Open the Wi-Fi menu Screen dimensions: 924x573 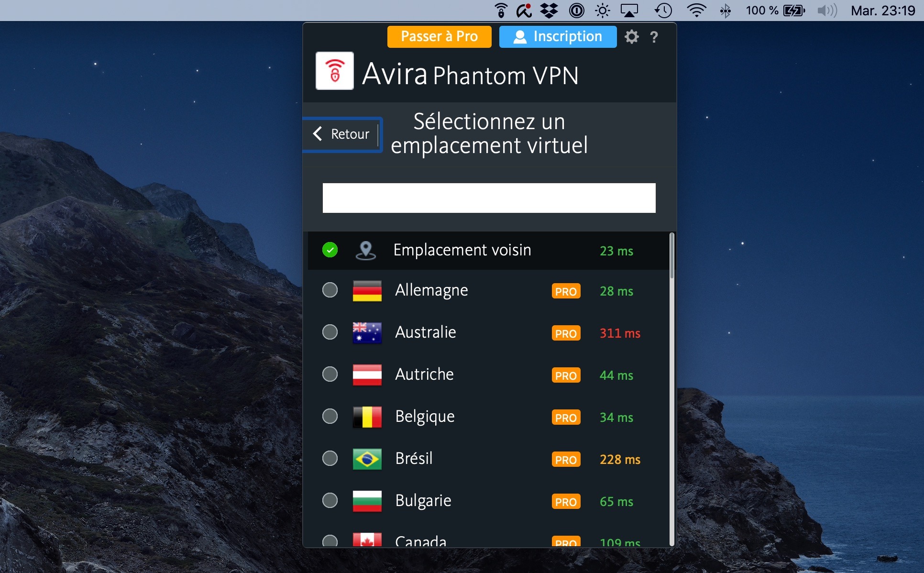pyautogui.click(x=696, y=10)
